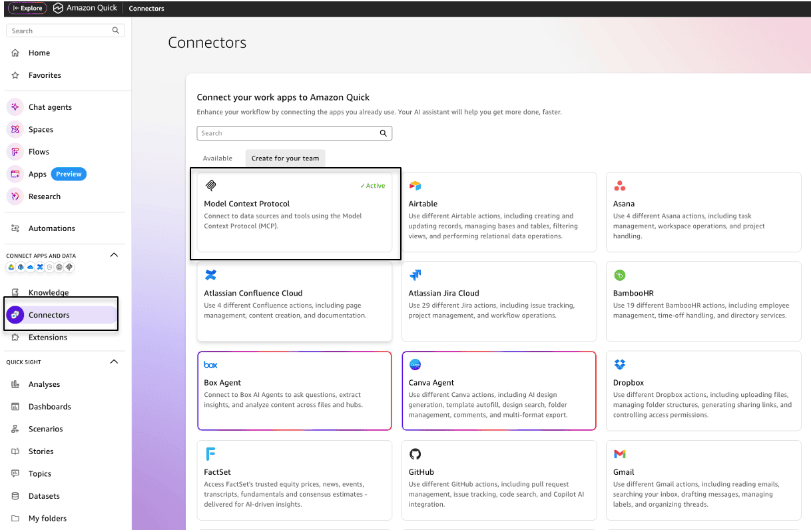Viewport: 811px width, 532px height.
Task: Click the Datasets database icon
Action: [x=15, y=496]
